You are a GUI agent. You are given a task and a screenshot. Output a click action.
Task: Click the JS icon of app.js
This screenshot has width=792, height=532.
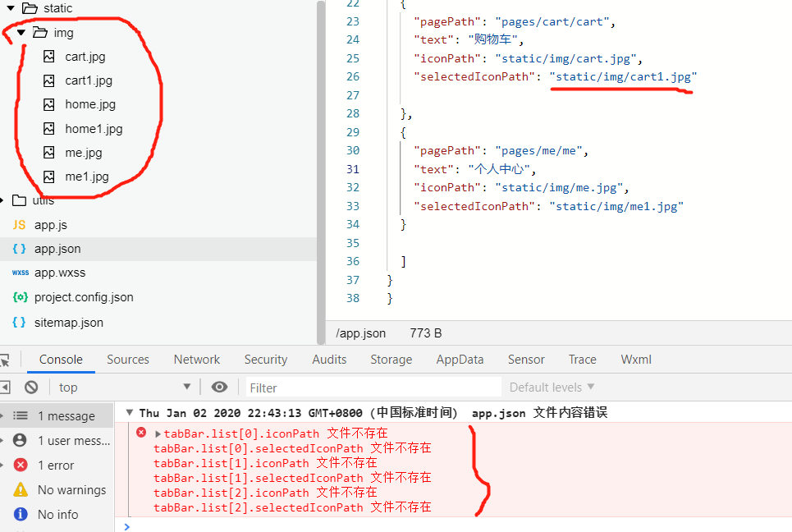click(19, 225)
